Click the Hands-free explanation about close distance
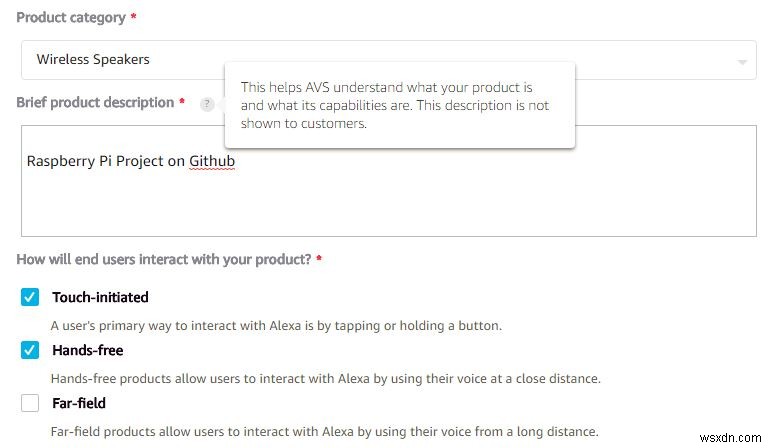Image resolution: width=773 pixels, height=448 pixels. point(325,379)
